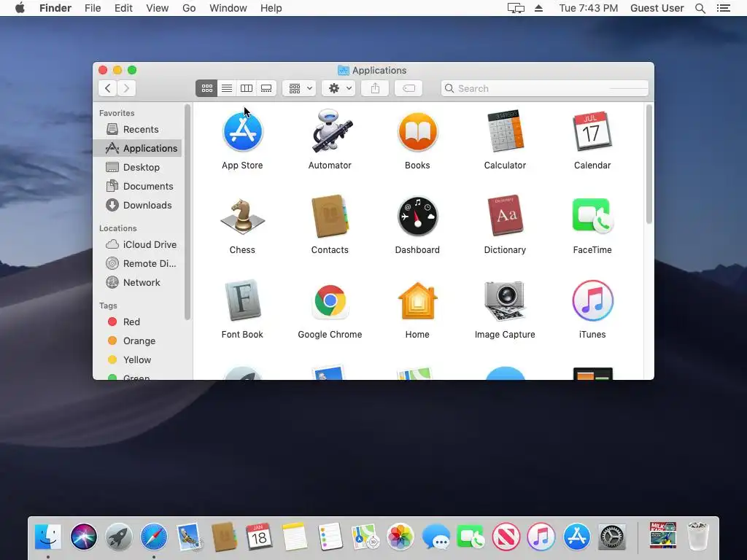Viewport: 747px width, 560px height.
Task: Select the Home app icon
Action: pyautogui.click(x=417, y=301)
